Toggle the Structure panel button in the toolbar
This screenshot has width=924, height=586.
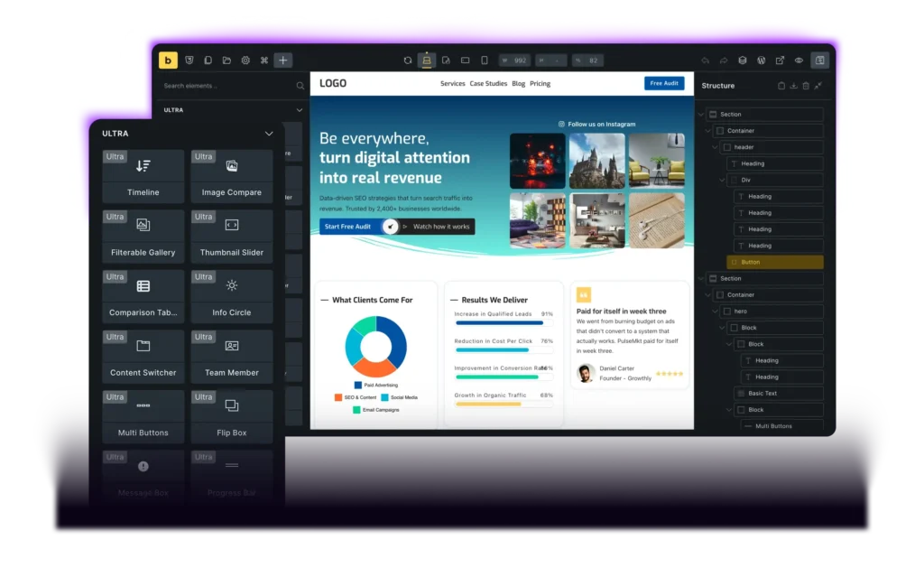(x=819, y=60)
